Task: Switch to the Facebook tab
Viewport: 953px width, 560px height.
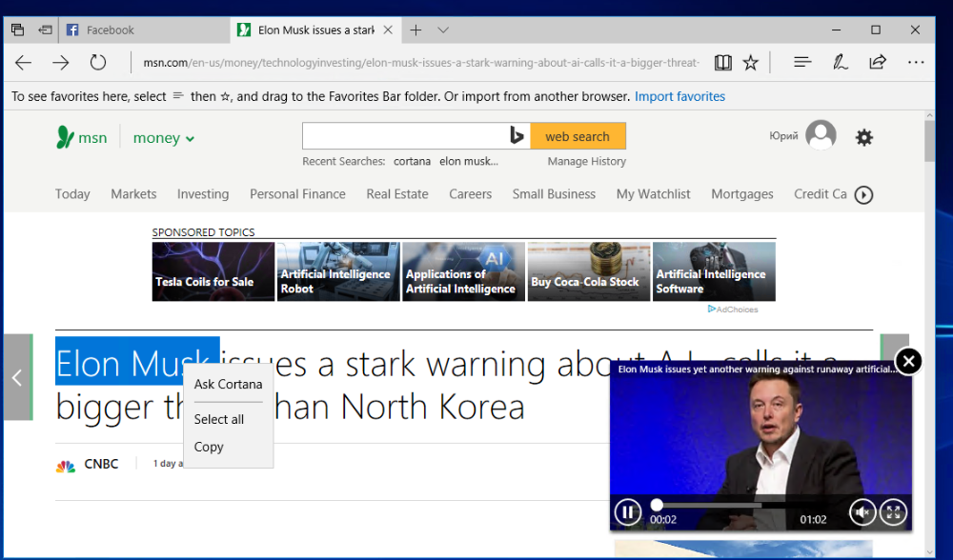Action: (145, 30)
